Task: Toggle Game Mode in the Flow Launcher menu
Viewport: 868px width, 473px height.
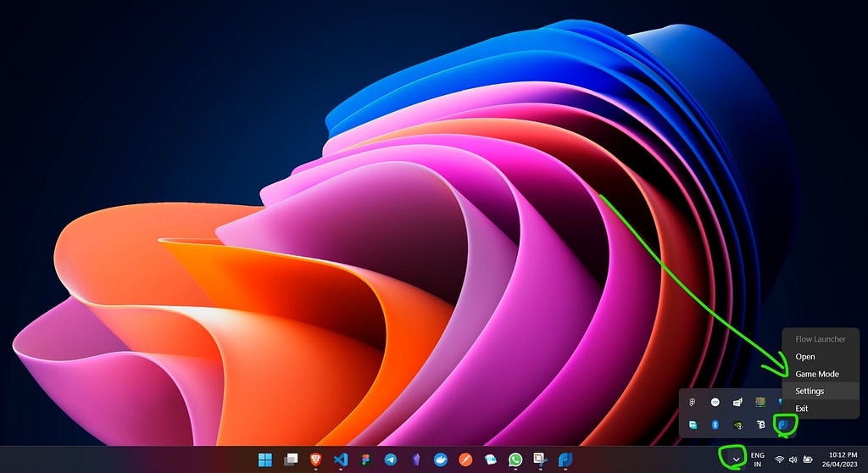Action: tap(821, 374)
